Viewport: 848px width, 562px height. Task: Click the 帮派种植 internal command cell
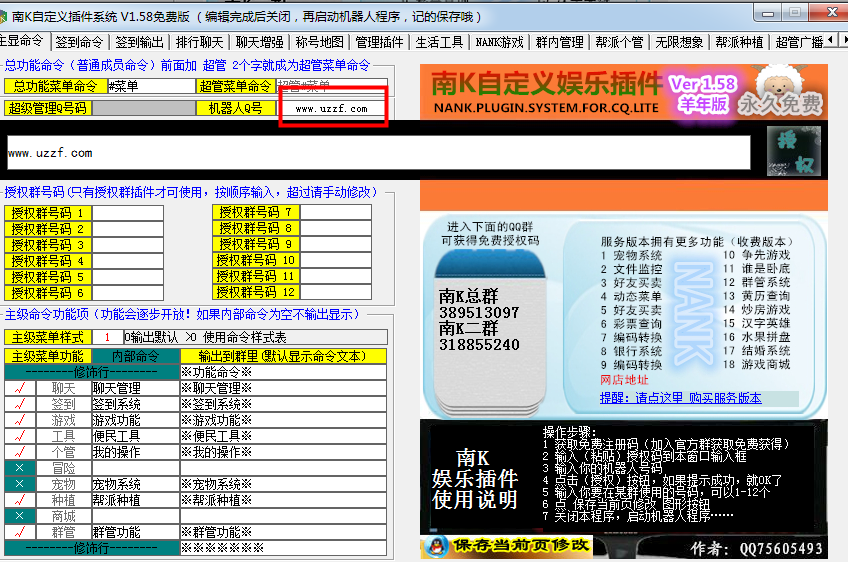pyautogui.click(x=135, y=500)
